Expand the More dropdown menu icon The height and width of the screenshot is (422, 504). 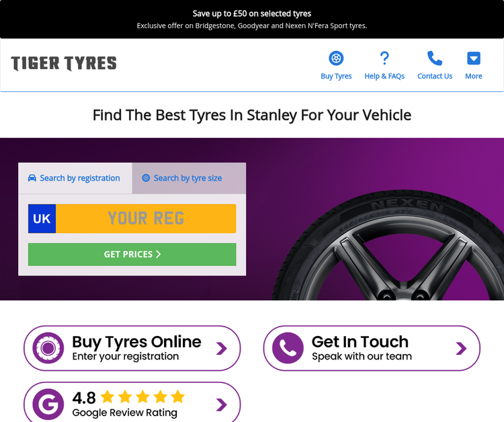474,58
